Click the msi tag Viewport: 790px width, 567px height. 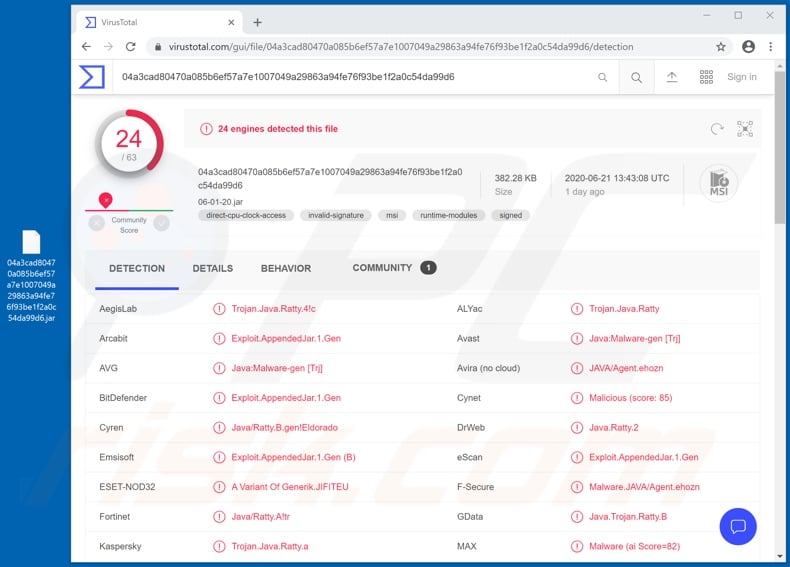coord(392,215)
